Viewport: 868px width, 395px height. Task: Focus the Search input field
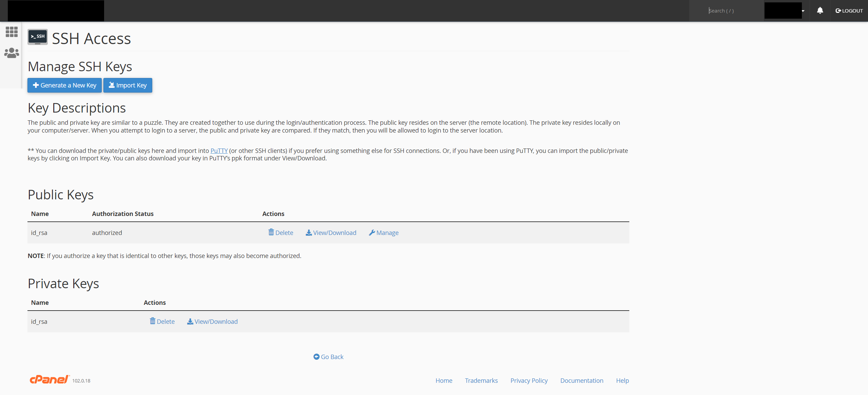(732, 11)
